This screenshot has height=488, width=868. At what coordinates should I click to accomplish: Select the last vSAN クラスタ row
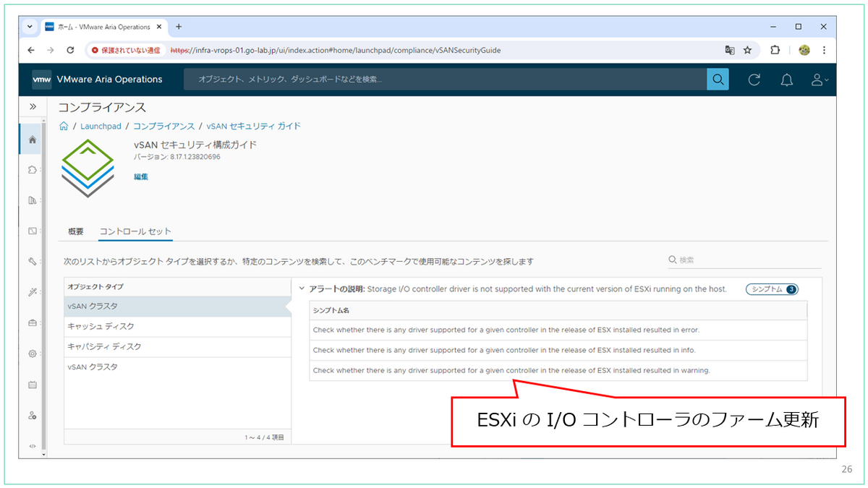click(177, 367)
